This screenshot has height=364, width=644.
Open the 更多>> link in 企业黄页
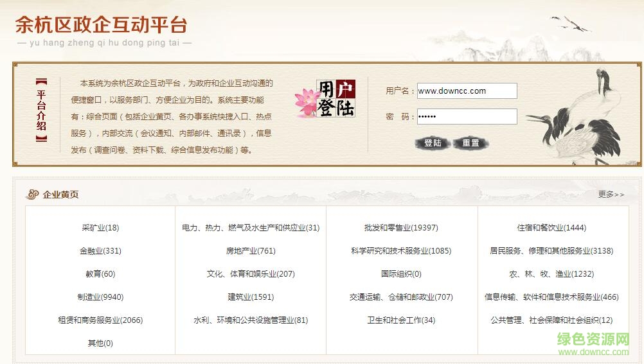coord(611,195)
